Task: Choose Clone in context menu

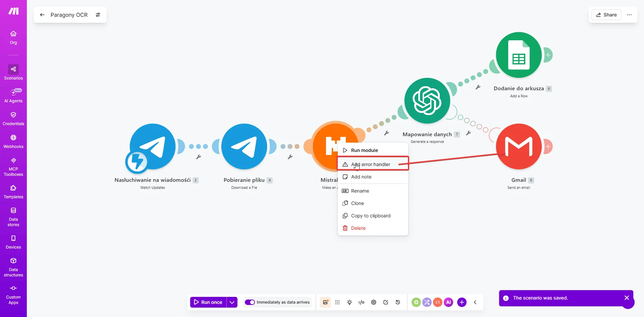Action: tap(373, 203)
